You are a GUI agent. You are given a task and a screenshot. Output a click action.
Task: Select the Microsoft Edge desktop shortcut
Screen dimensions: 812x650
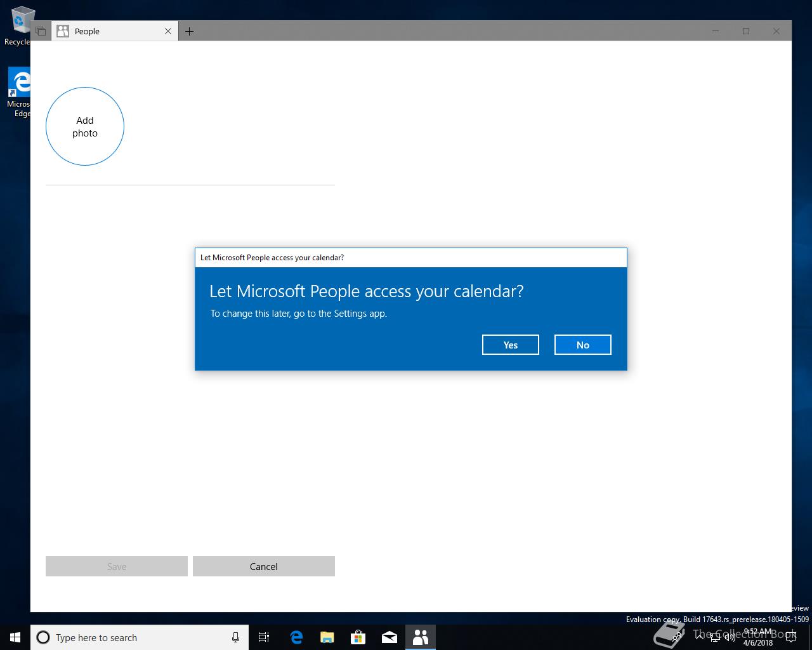[19, 93]
